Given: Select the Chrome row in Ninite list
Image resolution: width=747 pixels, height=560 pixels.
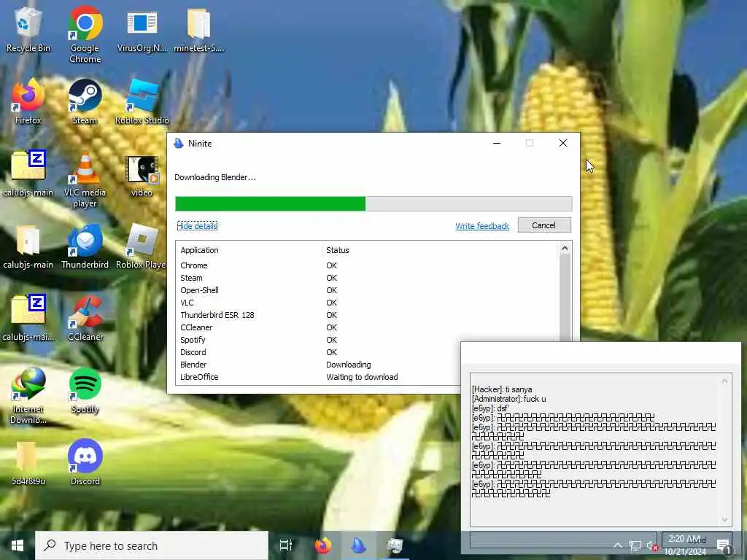Looking at the screenshot, I should tap(367, 265).
